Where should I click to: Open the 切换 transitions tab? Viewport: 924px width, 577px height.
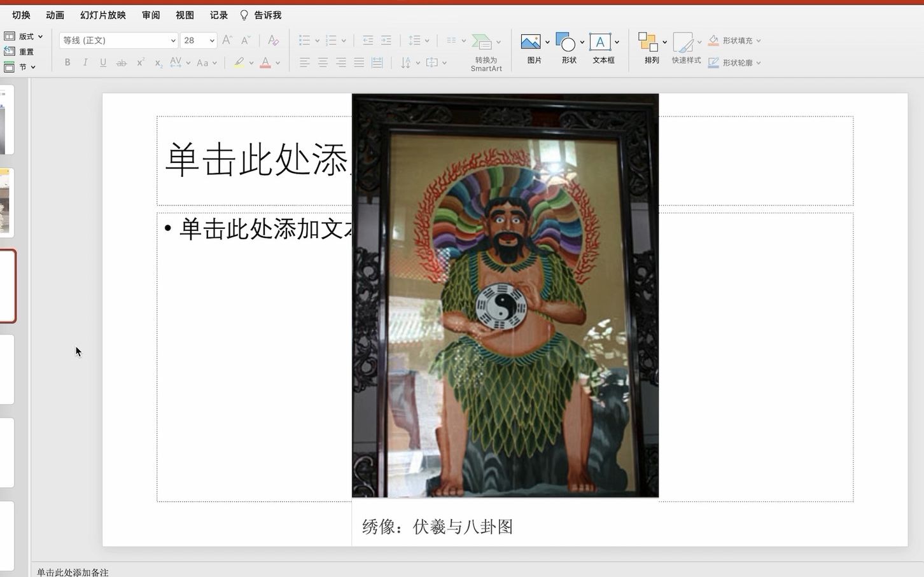click(x=21, y=15)
